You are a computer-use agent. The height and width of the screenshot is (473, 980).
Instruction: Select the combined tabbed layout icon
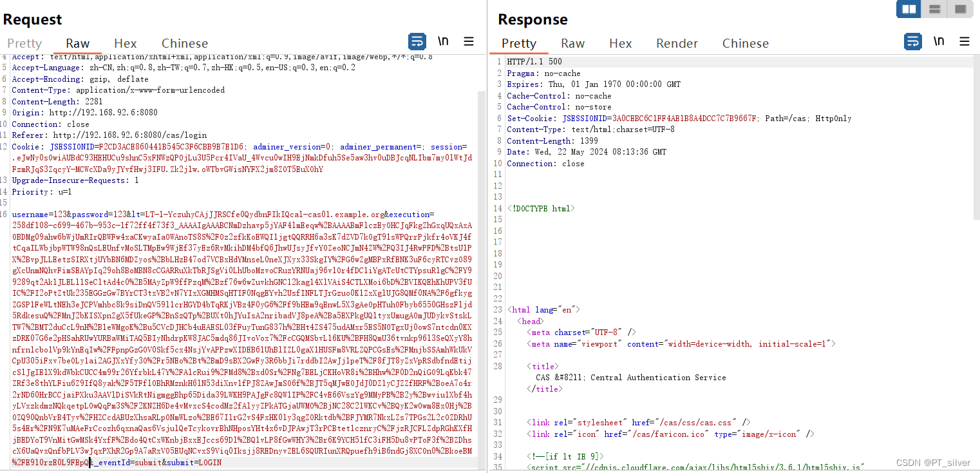point(960,9)
